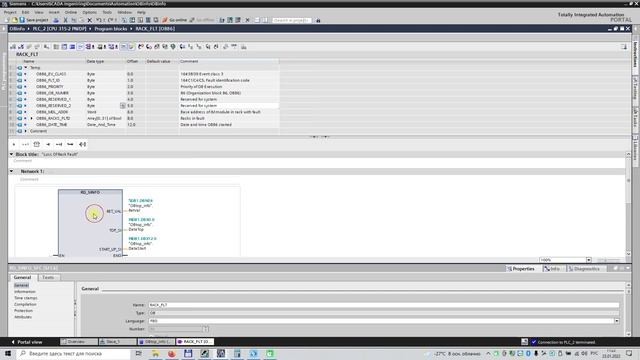
Task: Click the Portal view arrow icon
Action: coord(13,342)
